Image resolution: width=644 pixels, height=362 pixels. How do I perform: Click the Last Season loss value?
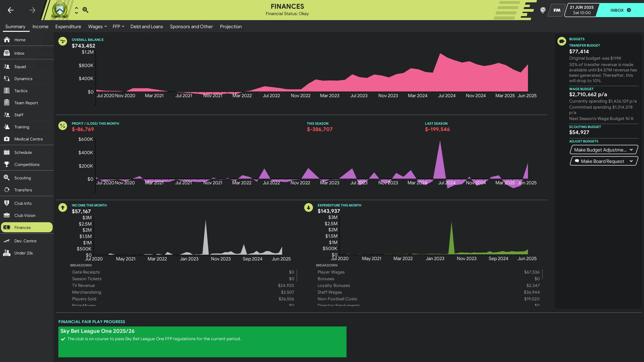[437, 129]
